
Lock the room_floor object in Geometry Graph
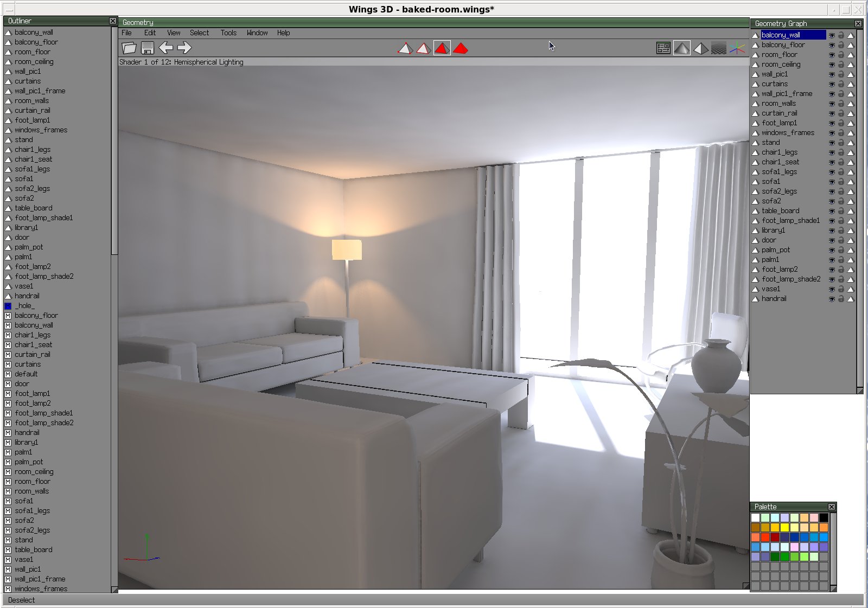point(841,55)
